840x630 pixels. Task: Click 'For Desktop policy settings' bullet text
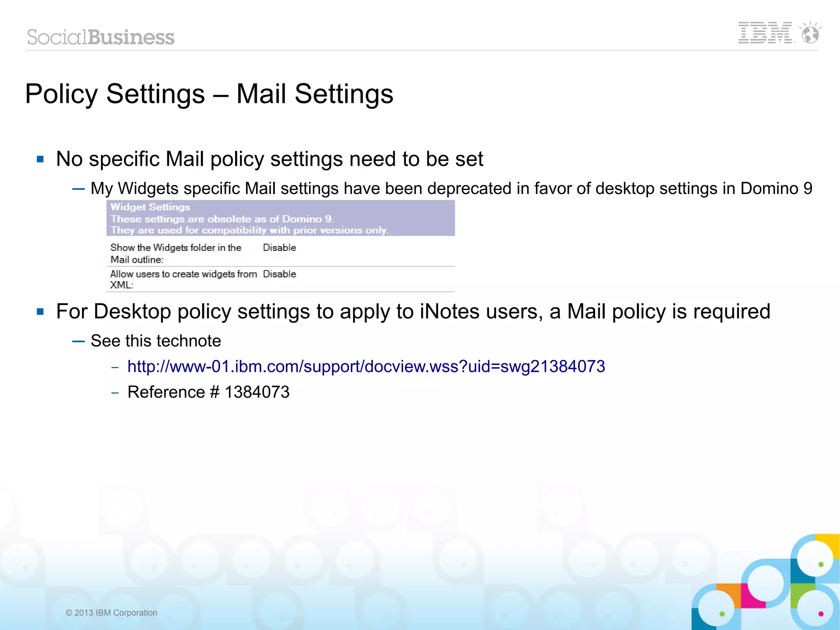(x=413, y=311)
